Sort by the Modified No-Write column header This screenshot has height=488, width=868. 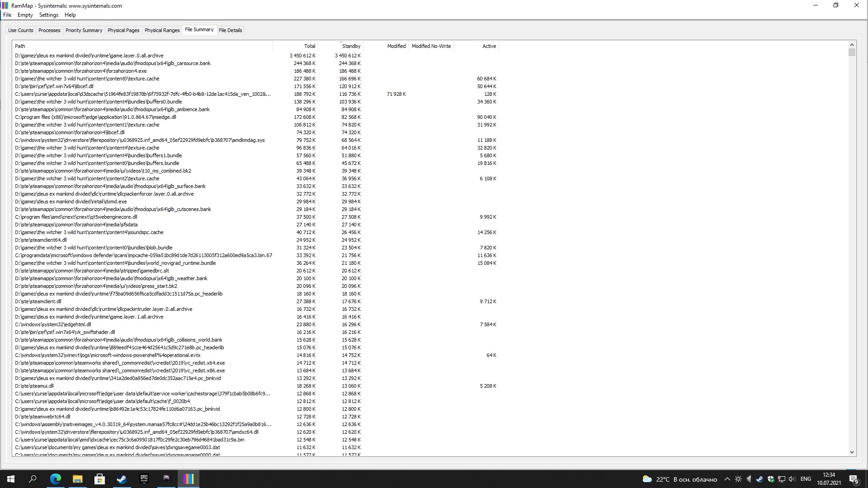click(x=431, y=46)
